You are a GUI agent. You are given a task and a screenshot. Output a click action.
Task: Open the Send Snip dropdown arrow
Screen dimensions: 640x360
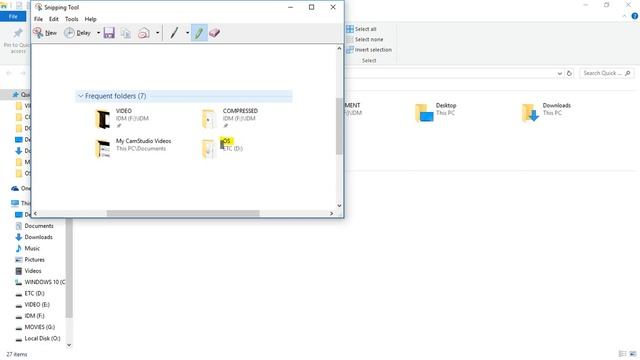(x=157, y=33)
